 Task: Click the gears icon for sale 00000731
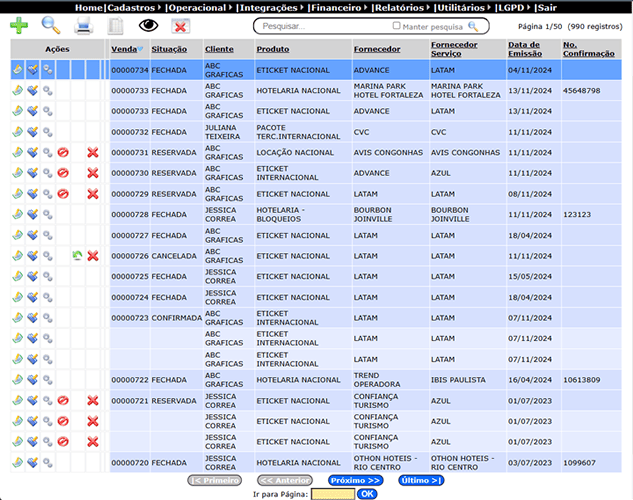tap(48, 152)
